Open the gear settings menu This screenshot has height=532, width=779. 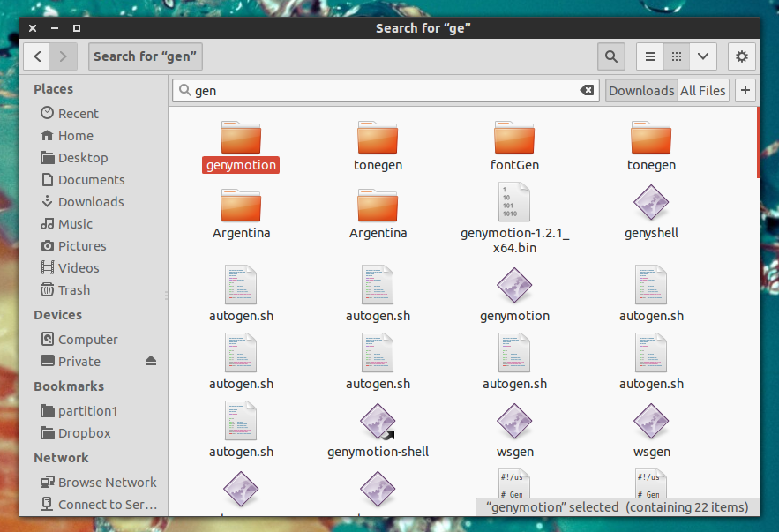coord(742,56)
